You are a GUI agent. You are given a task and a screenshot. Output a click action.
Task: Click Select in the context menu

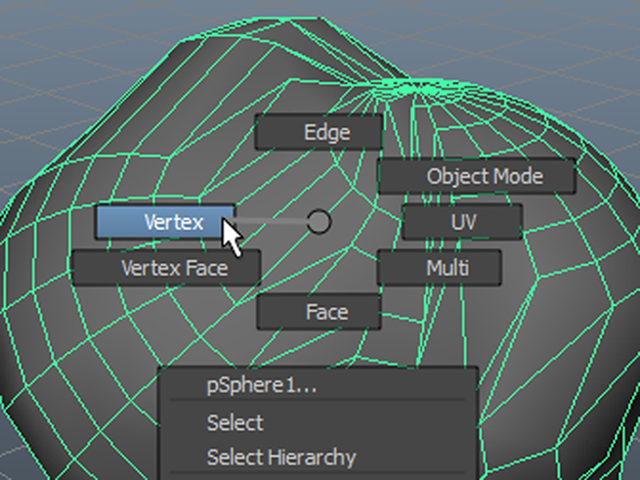tap(318, 422)
